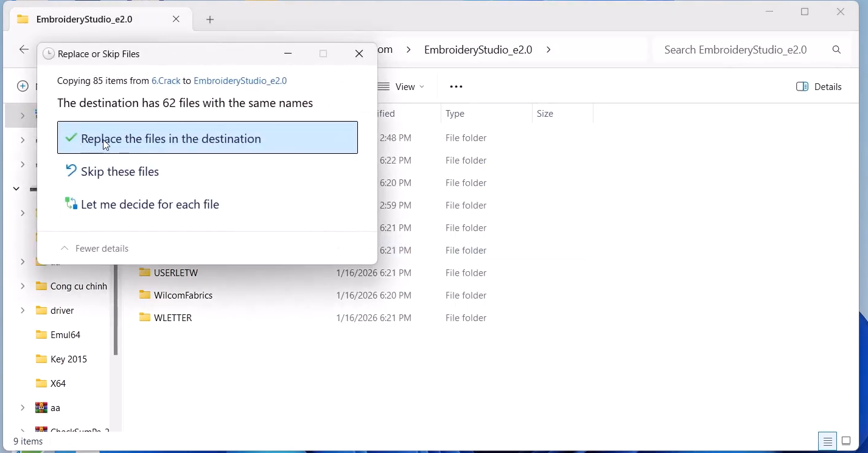Screen dimensions: 868x453
Task: Open the three-dot See more menu
Action: pyautogui.click(x=456, y=87)
